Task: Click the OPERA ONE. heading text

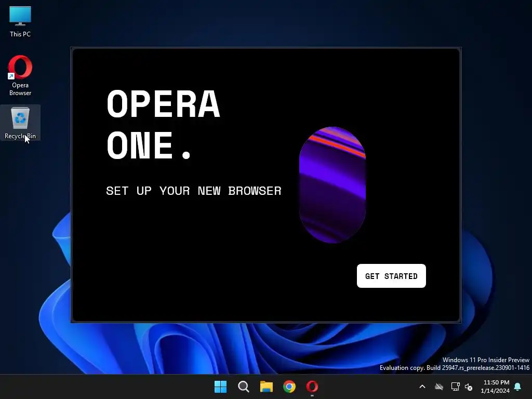Action: point(164,124)
